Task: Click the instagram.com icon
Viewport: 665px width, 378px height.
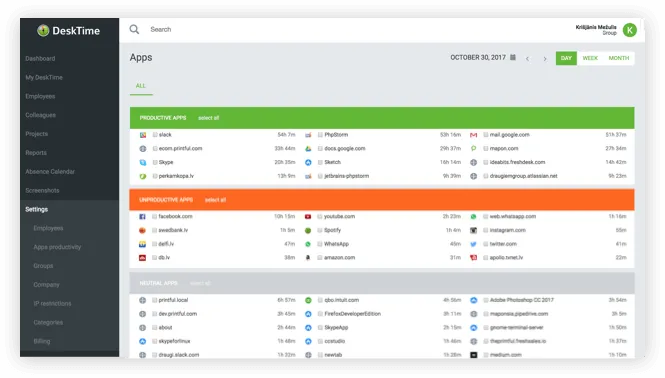Action: 473,230
